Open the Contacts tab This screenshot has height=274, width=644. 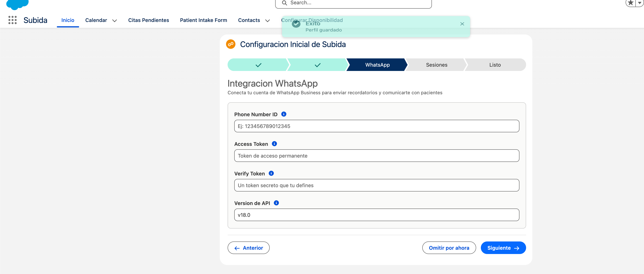(x=249, y=20)
